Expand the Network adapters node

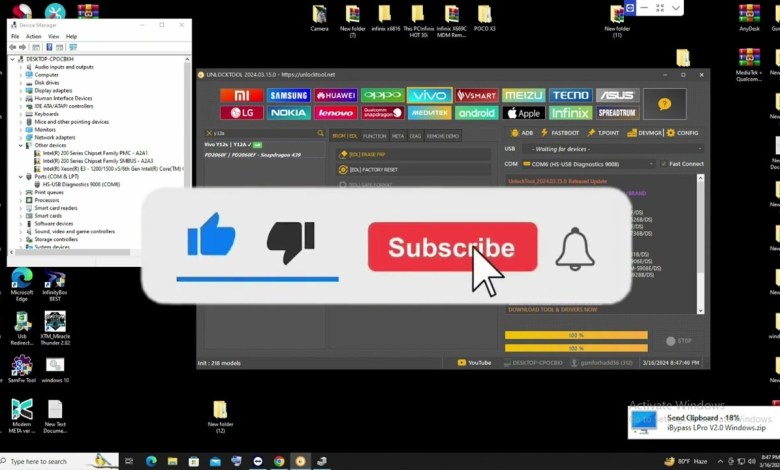pyautogui.click(x=20, y=137)
